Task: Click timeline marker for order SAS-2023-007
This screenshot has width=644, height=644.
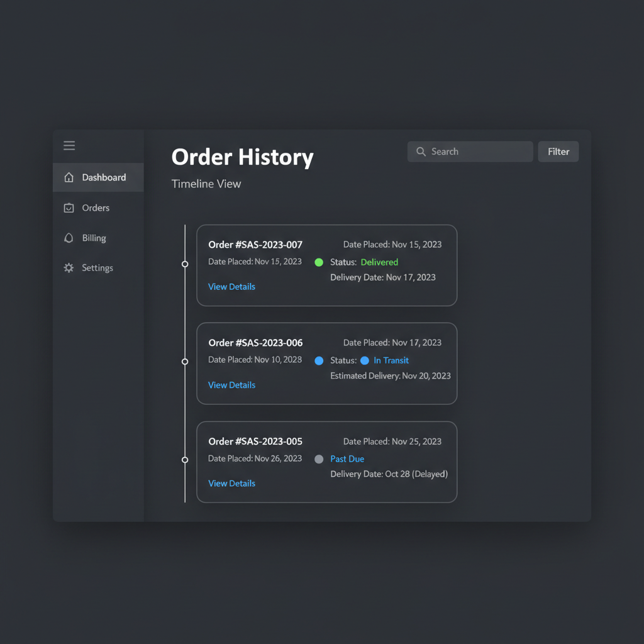Action: (x=185, y=264)
